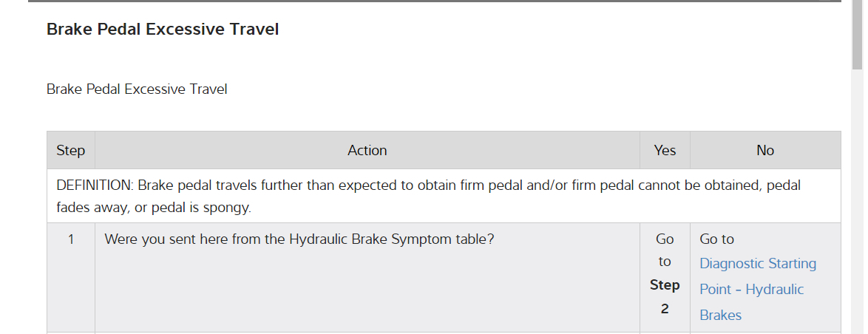Image resolution: width=868 pixels, height=334 pixels.
Task: Click the Hydraulic Brake Symptom table question
Action: click(299, 239)
